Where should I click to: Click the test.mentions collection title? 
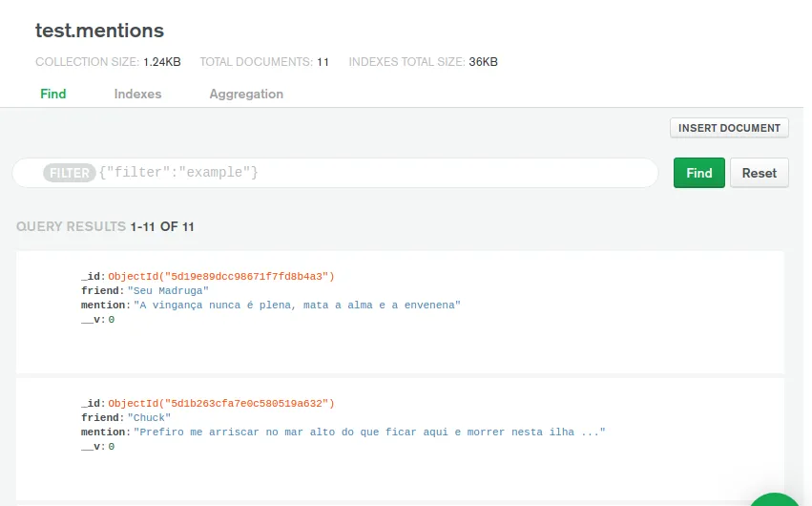(x=99, y=31)
